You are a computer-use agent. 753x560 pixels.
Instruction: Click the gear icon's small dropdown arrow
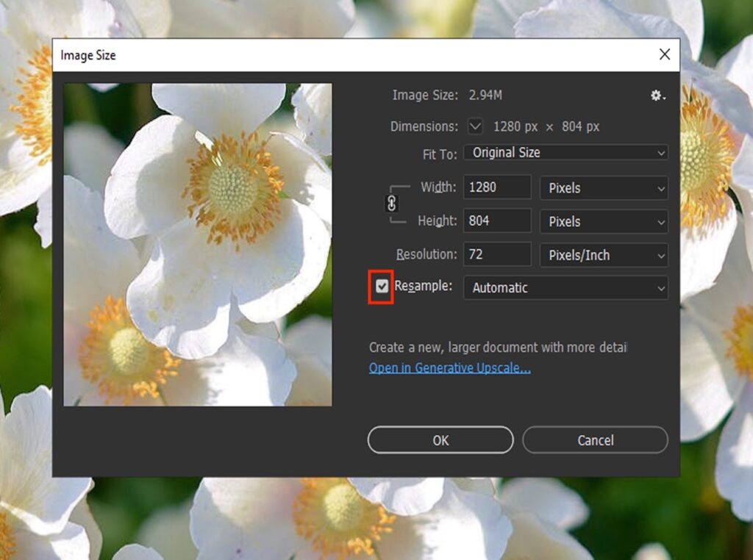(665, 98)
